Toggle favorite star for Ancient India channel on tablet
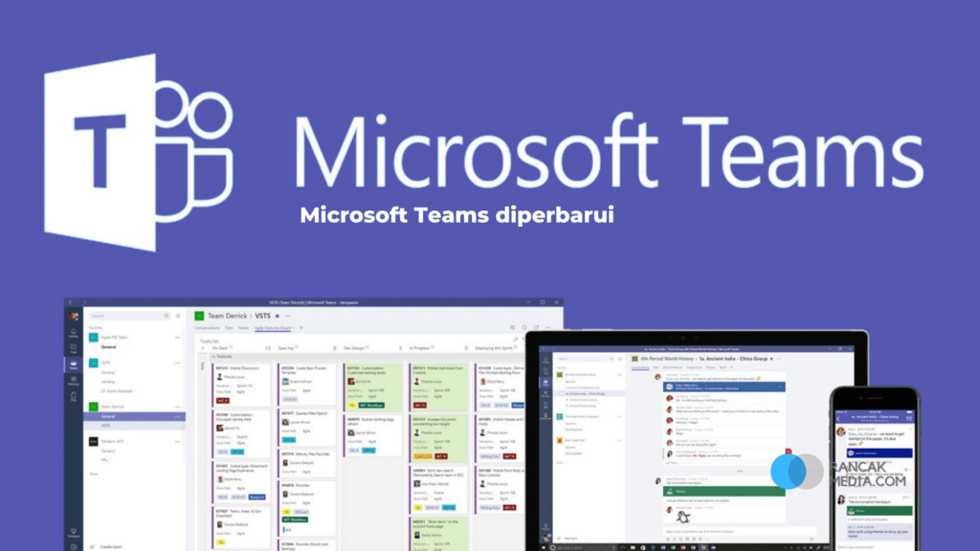The width and height of the screenshot is (980, 551). (772, 360)
